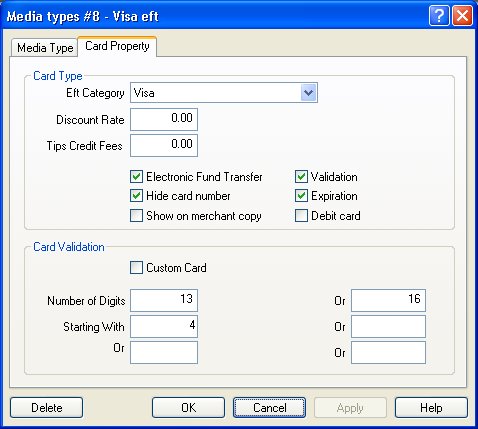Close the Media types dialog window
Image resolution: width=478 pixels, height=429 pixels.
462,15
